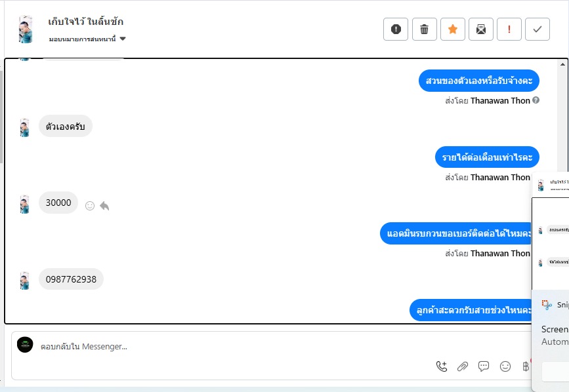
Task: Click the phone call request icon
Action: [442, 366]
